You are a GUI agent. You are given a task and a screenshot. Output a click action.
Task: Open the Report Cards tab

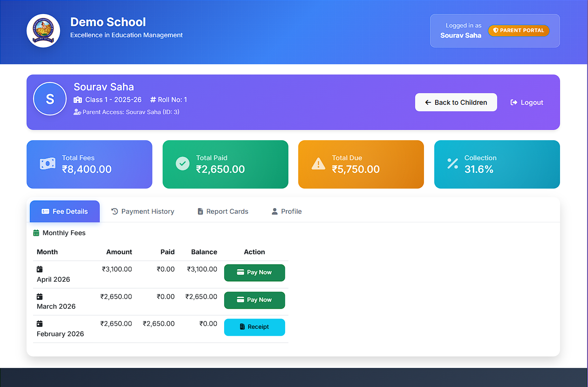[x=223, y=211]
